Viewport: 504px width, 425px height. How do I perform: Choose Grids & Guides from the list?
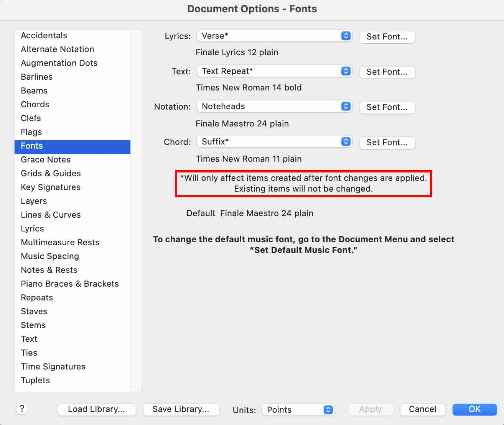tap(51, 174)
